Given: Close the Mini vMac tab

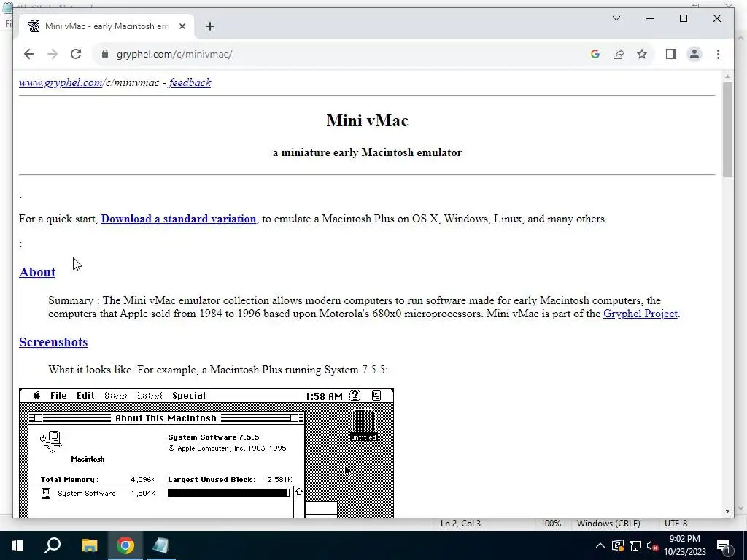Looking at the screenshot, I should [182, 26].
